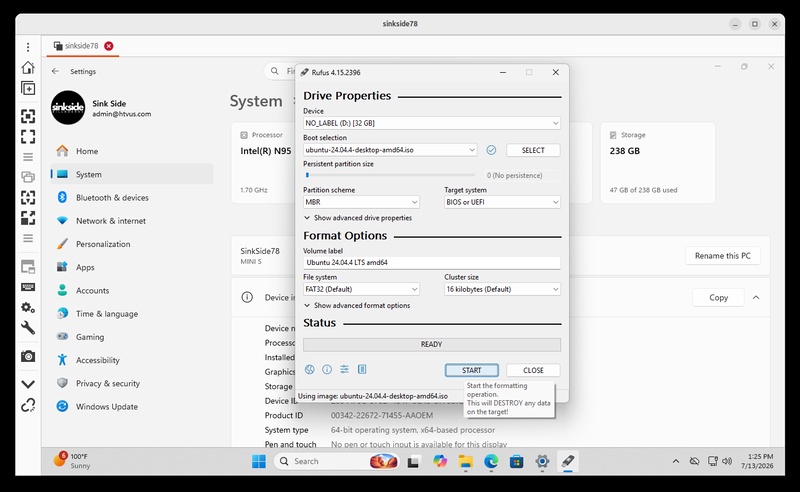Open the Target system dropdown
The image size is (800, 492).
point(502,202)
